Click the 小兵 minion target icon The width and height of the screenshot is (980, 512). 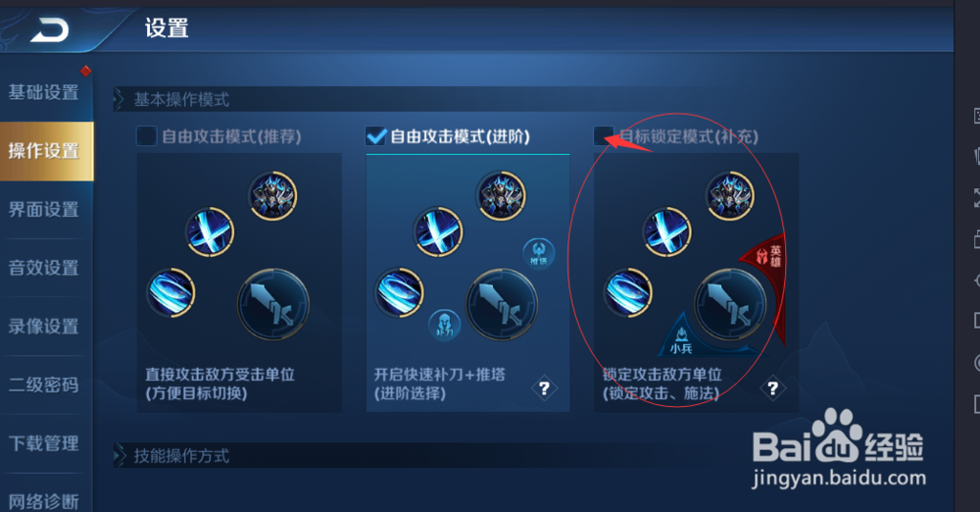[x=681, y=340]
